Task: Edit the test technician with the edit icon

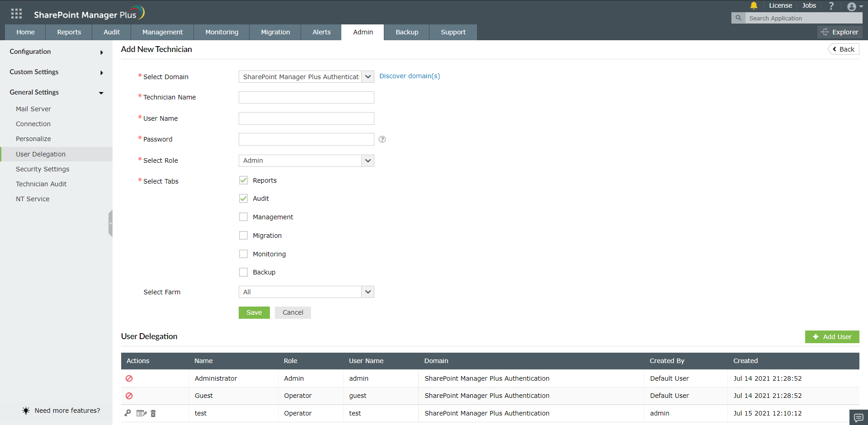Action: (x=142, y=413)
